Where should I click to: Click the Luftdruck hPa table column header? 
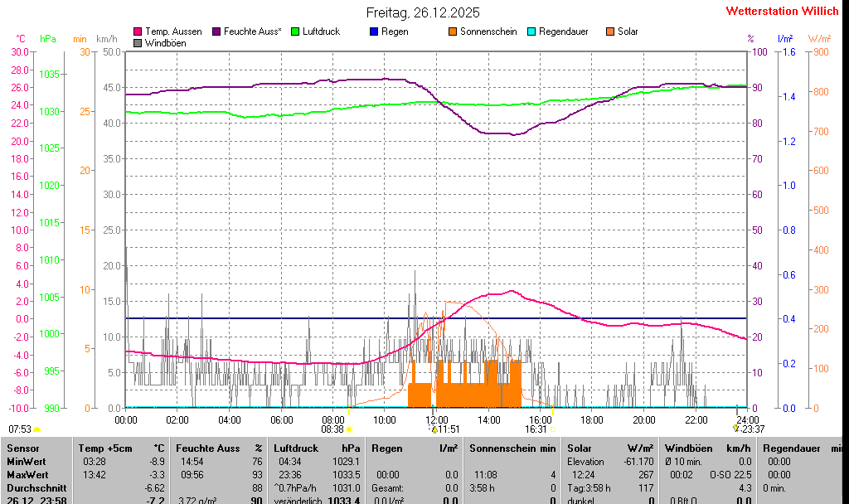pos(316,448)
